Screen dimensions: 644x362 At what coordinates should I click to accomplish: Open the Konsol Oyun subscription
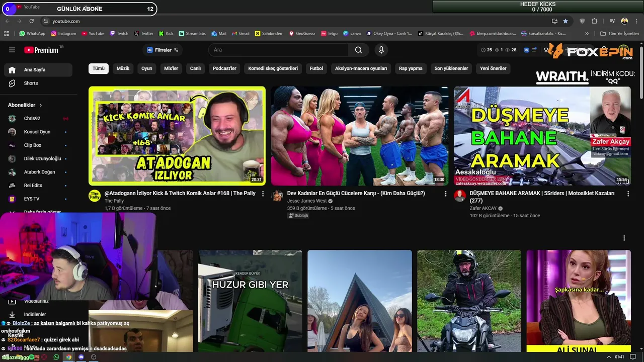point(38,132)
